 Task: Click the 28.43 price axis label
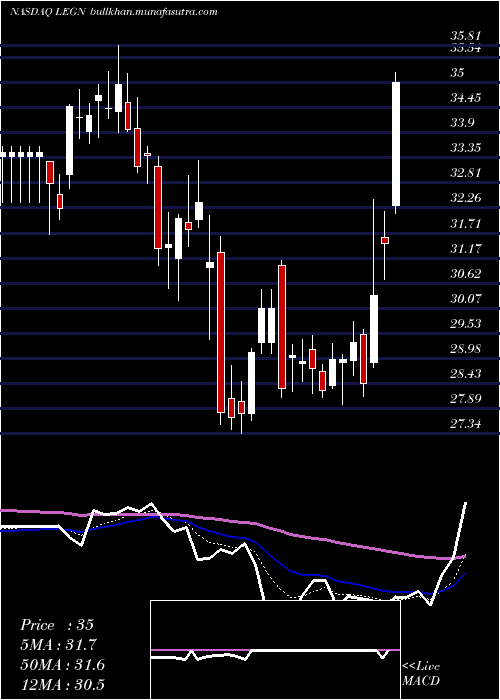[465, 373]
